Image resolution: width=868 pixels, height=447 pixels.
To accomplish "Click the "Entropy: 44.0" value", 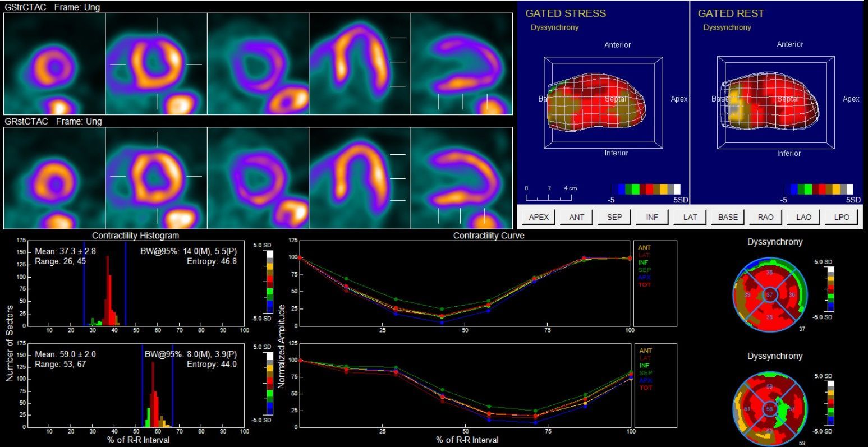I will (x=212, y=364).
